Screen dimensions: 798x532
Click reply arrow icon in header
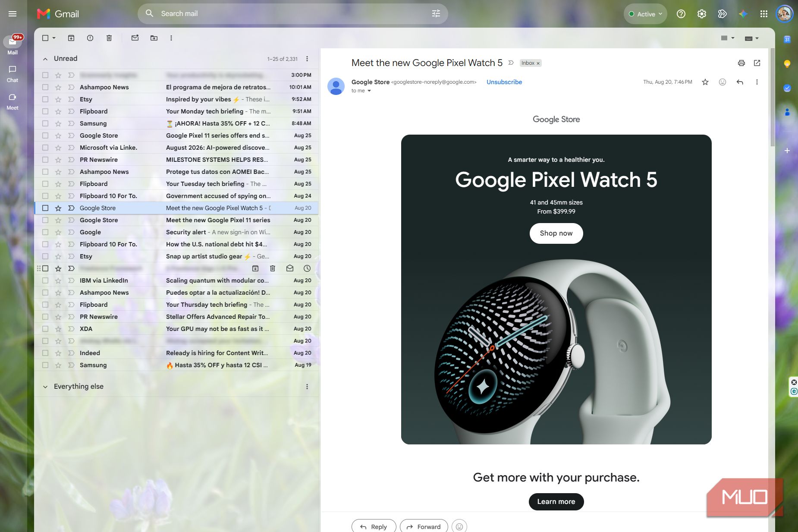click(x=740, y=82)
